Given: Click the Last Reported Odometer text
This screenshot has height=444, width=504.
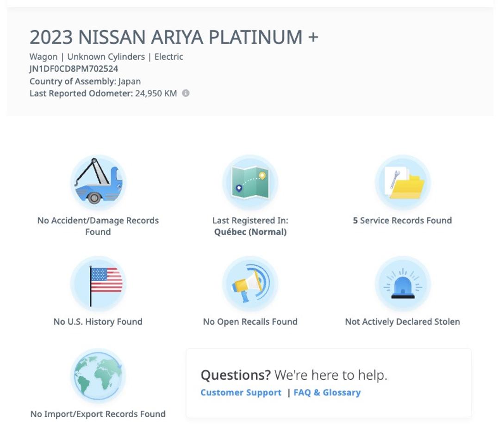Looking at the screenshot, I should click(103, 93).
